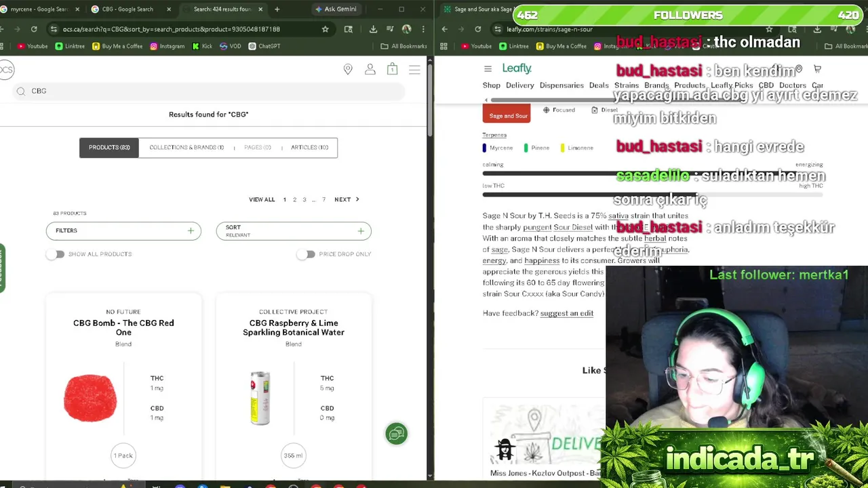This screenshot has height=488, width=868.
Task: Click the CBG search input field
Action: click(210, 91)
